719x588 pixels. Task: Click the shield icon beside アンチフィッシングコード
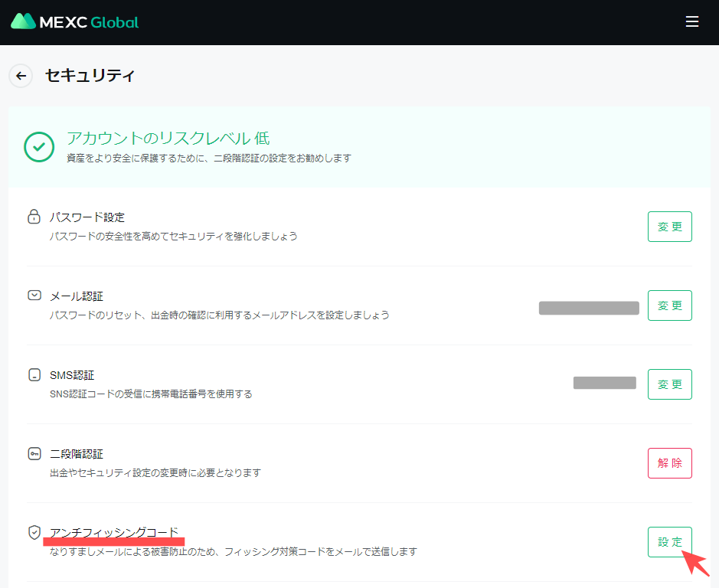tap(34, 532)
